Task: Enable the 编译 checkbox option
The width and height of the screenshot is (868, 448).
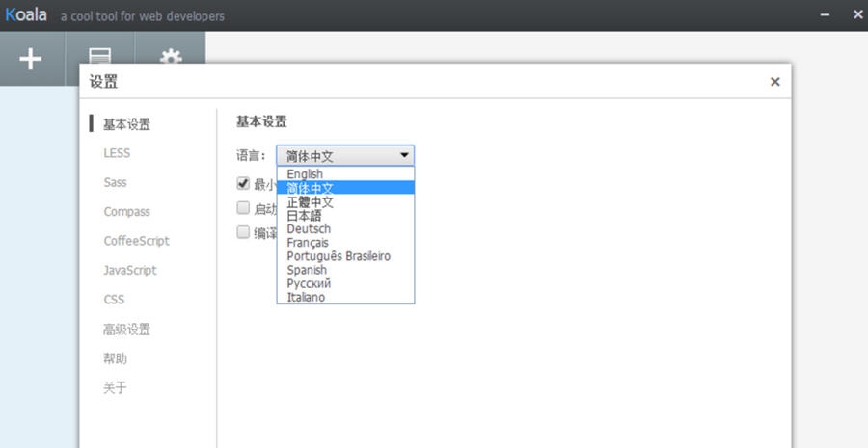Action: [x=243, y=232]
